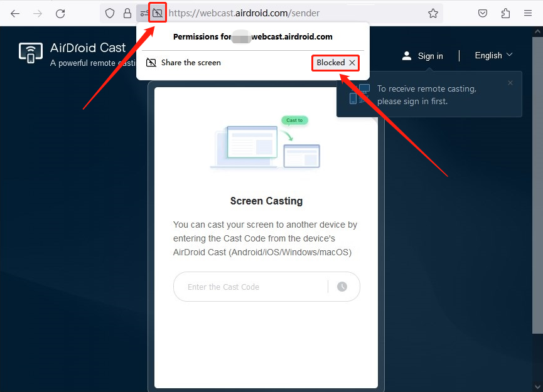Screen dimensions: 543x392
Task: Open the screen-share permission icon in address bar
Action: 157,13
